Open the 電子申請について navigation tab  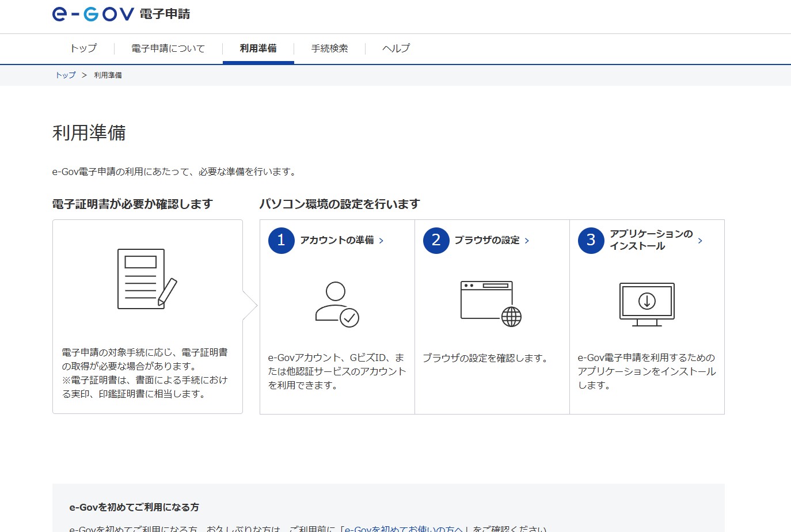[x=168, y=48]
